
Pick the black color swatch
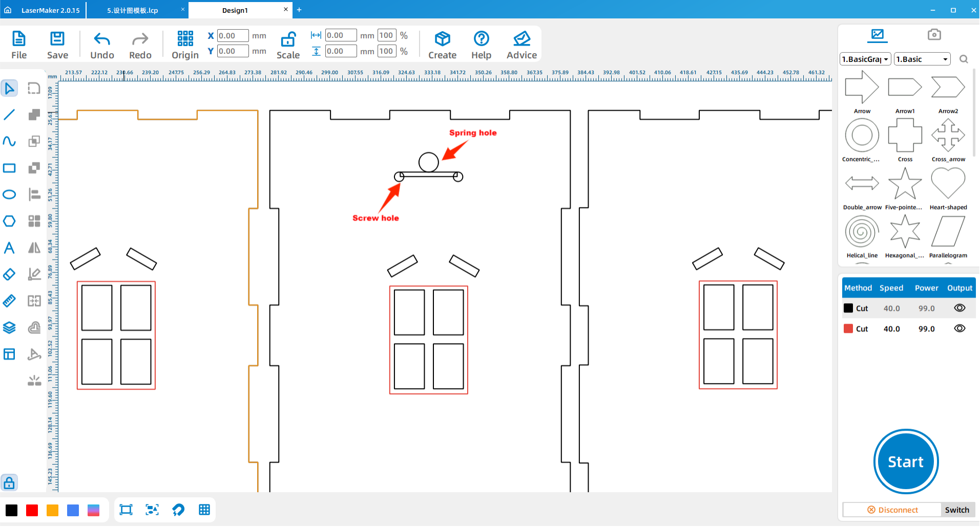point(11,510)
